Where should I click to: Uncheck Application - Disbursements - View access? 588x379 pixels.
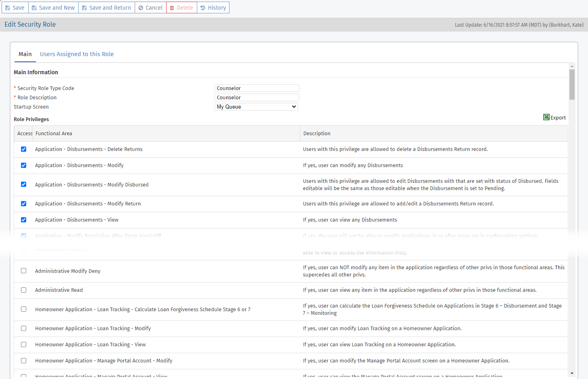(x=23, y=220)
